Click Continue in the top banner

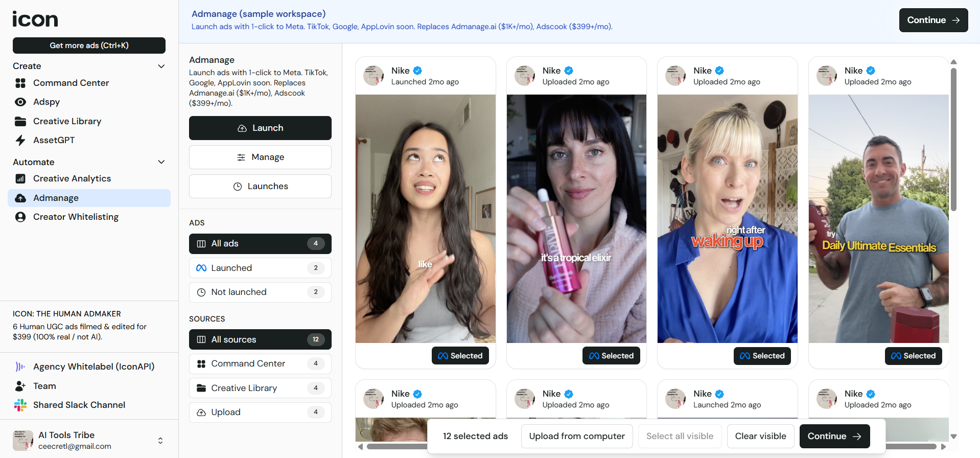[934, 20]
